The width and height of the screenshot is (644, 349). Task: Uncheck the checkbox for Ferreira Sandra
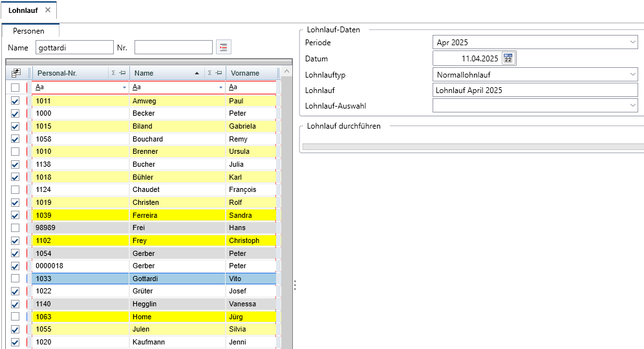tap(16, 215)
